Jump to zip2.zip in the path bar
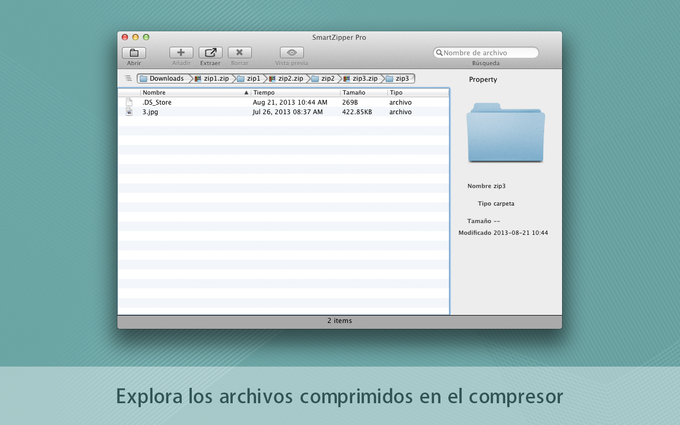The width and height of the screenshot is (680, 425). tap(287, 78)
